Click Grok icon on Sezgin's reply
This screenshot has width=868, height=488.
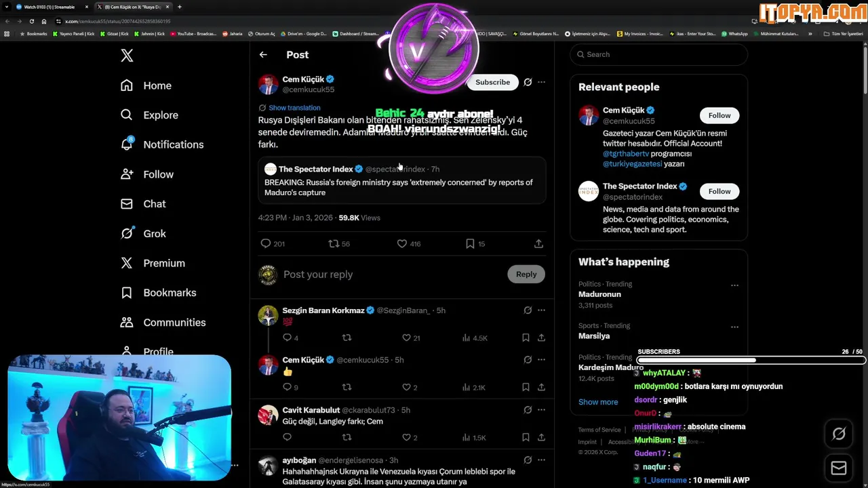(528, 310)
